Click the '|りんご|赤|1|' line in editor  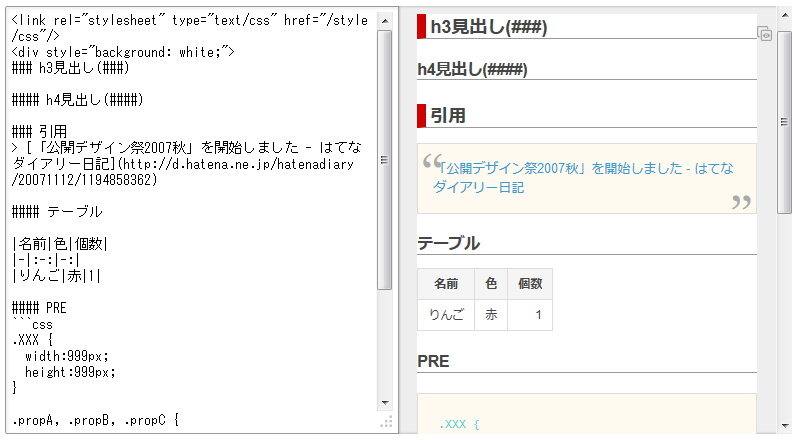tap(56, 276)
